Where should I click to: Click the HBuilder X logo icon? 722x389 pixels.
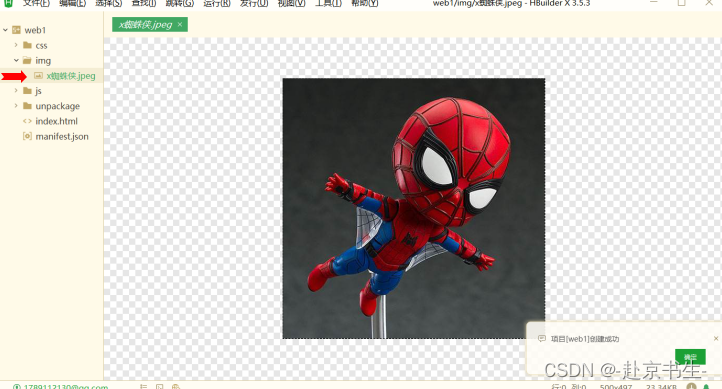(8, 3)
